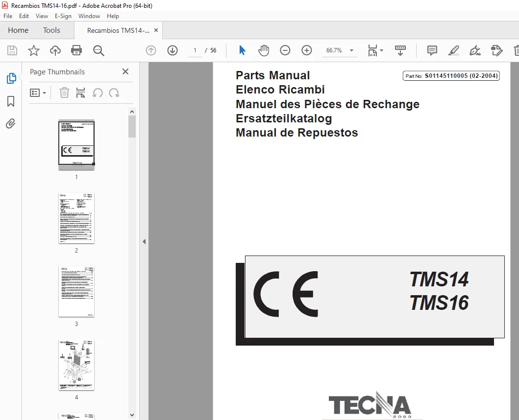Image resolution: width=519 pixels, height=420 pixels.
Task: Click the Save file icon
Action: point(12,50)
